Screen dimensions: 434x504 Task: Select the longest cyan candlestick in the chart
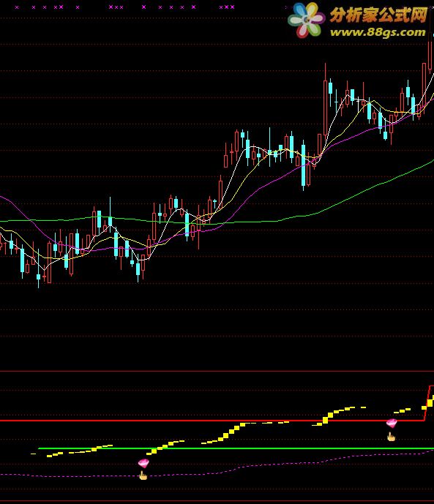click(303, 165)
